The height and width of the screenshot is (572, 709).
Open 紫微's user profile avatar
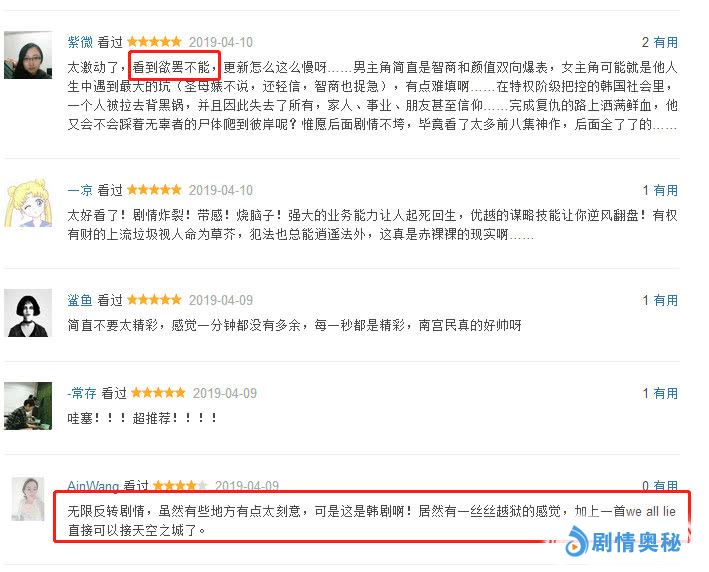[x=28, y=55]
